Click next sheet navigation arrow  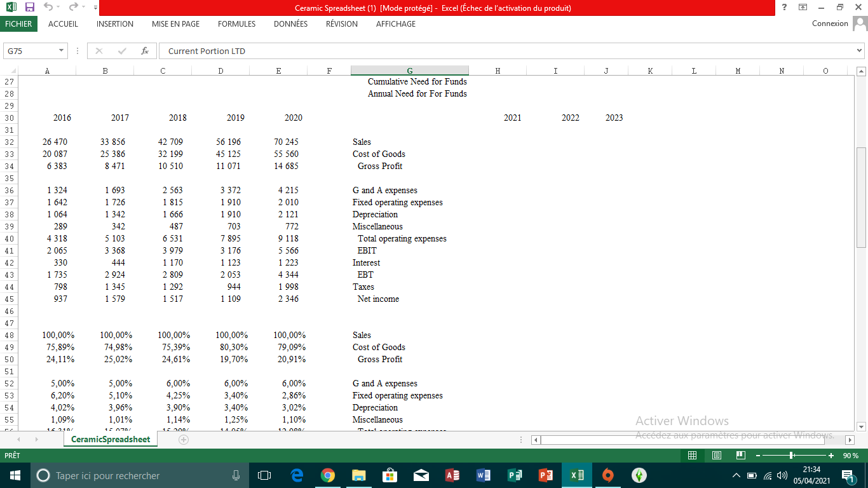[37, 439]
